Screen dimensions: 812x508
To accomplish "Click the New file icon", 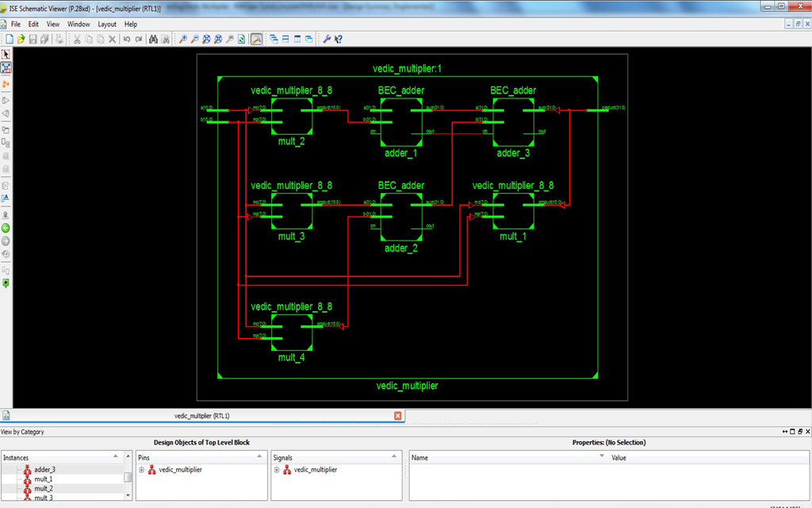I will (10, 39).
